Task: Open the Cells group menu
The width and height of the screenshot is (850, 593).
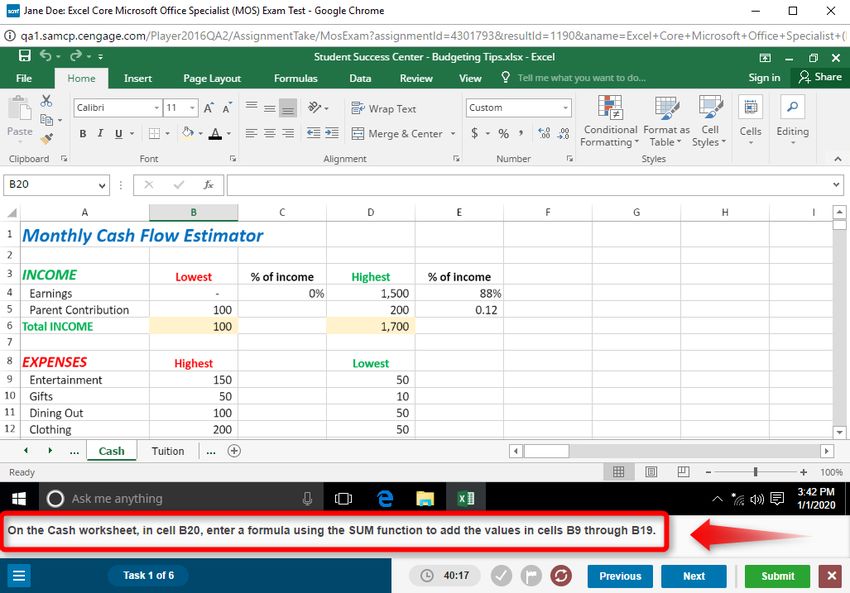Action: pos(750,121)
